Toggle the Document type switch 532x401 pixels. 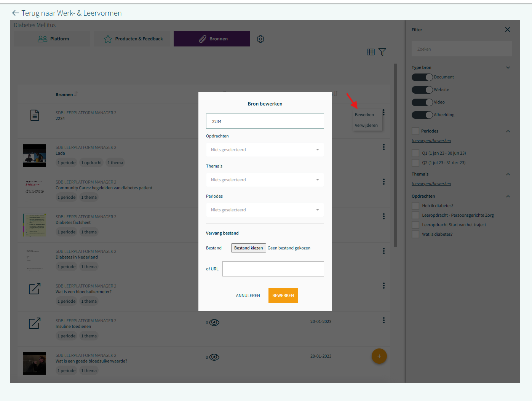(422, 77)
